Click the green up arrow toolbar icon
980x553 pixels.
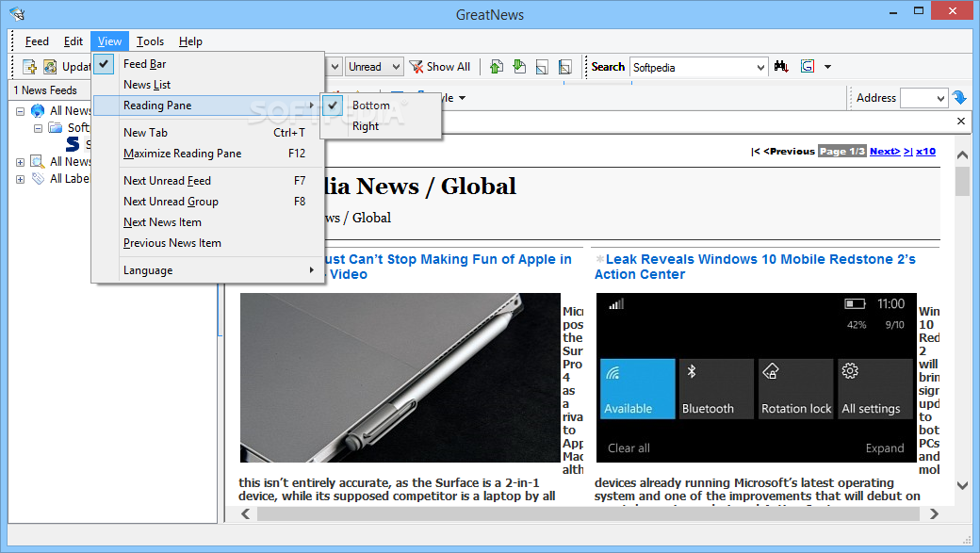(497, 66)
